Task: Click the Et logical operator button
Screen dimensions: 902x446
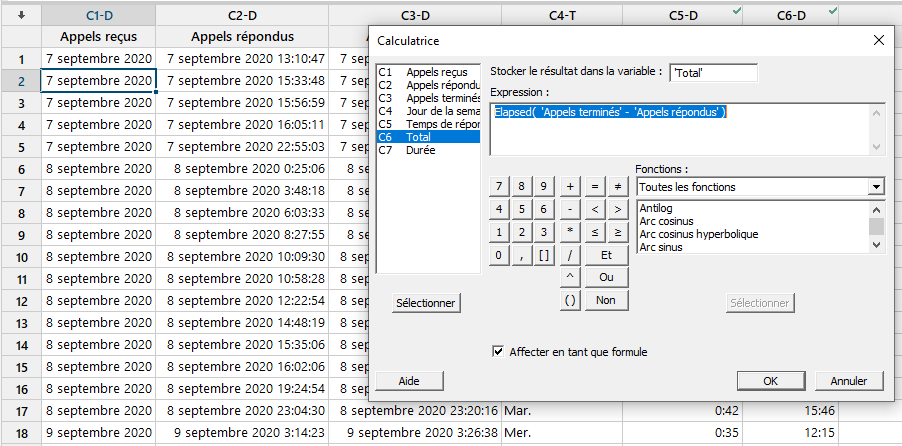Action: point(606,256)
